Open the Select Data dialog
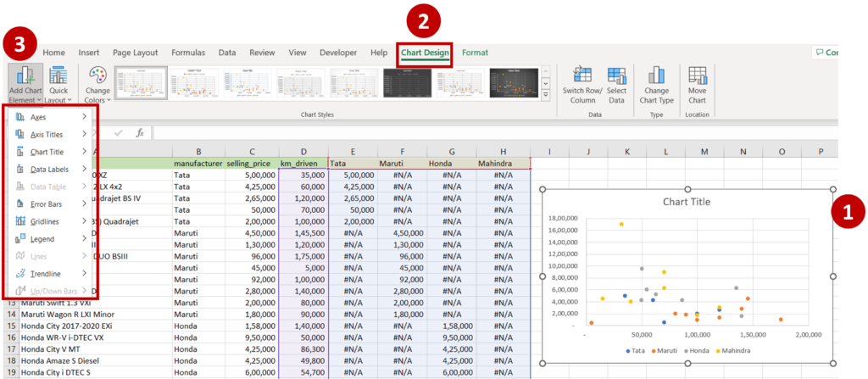 pos(616,86)
